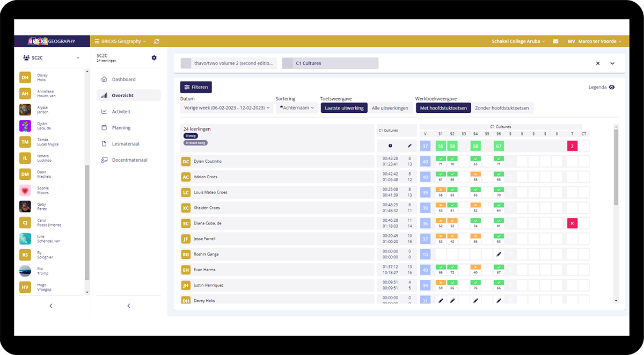Click red X cell for Eliana Cuba

tap(572, 223)
